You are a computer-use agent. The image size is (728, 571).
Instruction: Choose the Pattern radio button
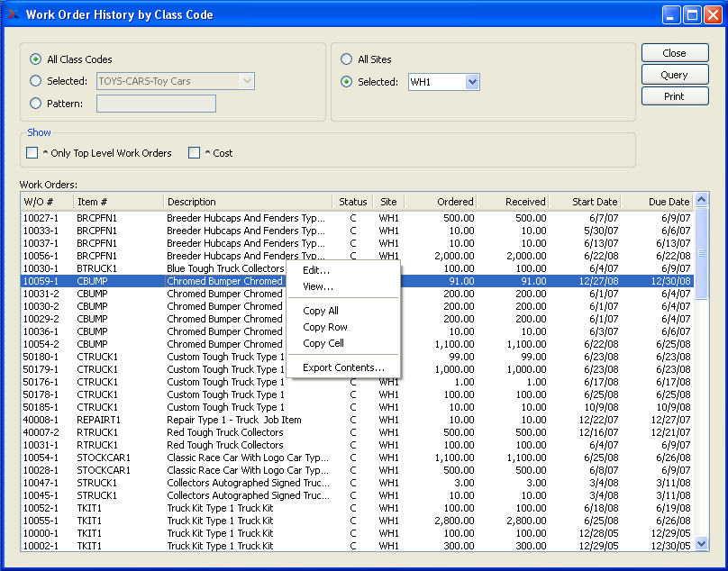pos(36,104)
